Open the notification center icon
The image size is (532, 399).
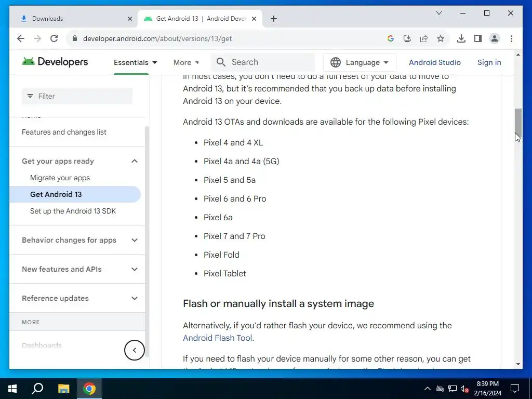[x=515, y=389]
